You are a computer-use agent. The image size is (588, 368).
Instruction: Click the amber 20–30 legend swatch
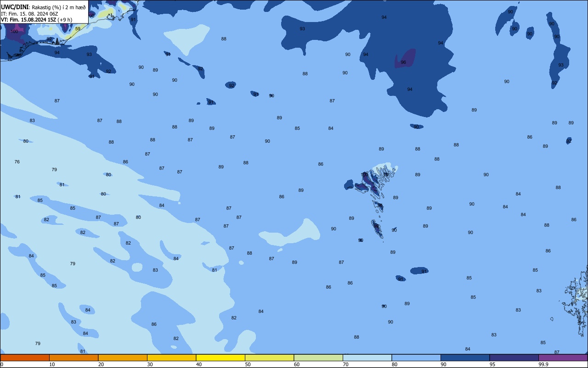[x=123, y=357]
